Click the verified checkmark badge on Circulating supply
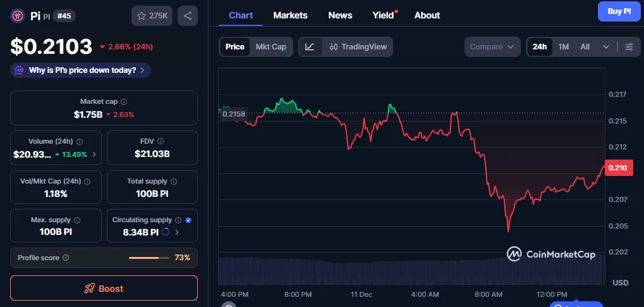 tap(188, 220)
